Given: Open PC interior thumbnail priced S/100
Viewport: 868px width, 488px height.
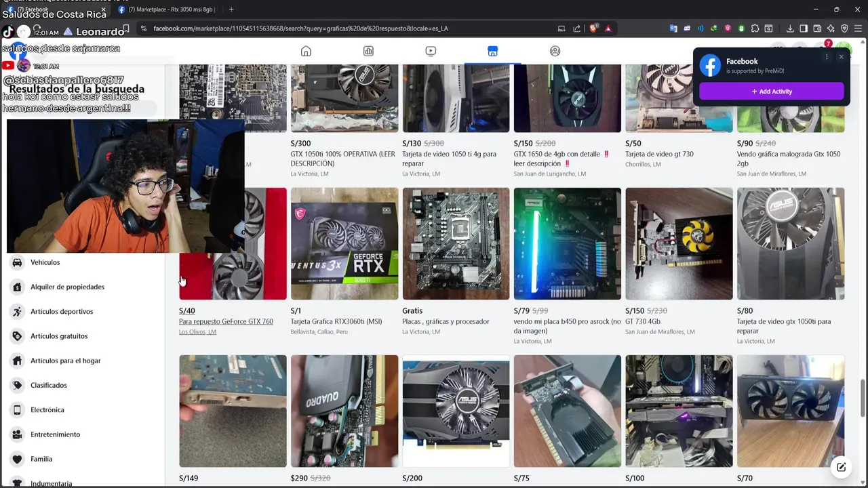Looking at the screenshot, I should (x=679, y=411).
